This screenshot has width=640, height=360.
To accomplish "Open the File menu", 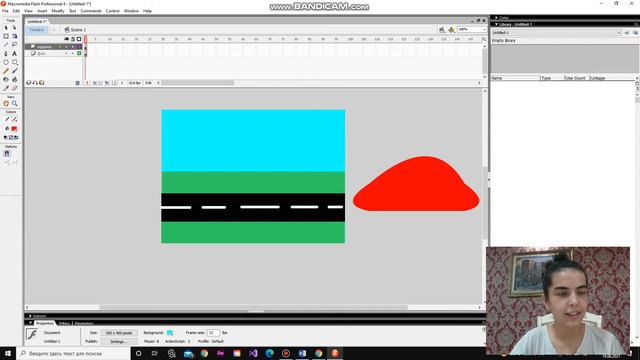I will tap(5, 11).
